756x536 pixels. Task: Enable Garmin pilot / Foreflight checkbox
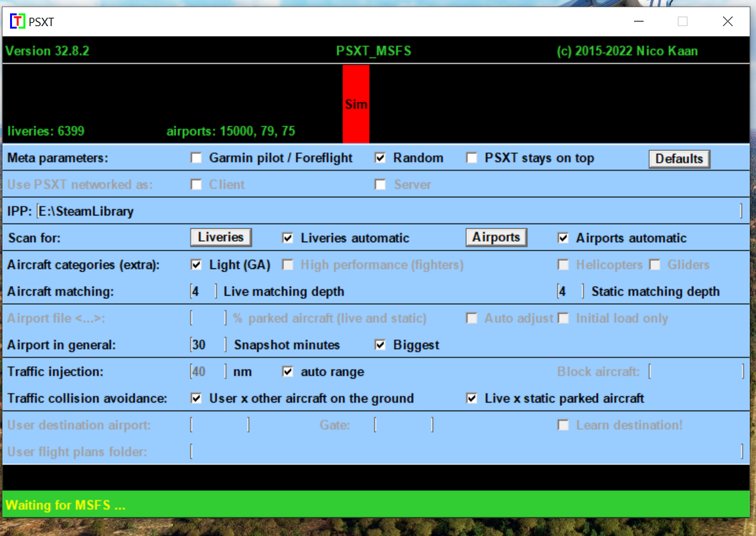click(x=196, y=158)
